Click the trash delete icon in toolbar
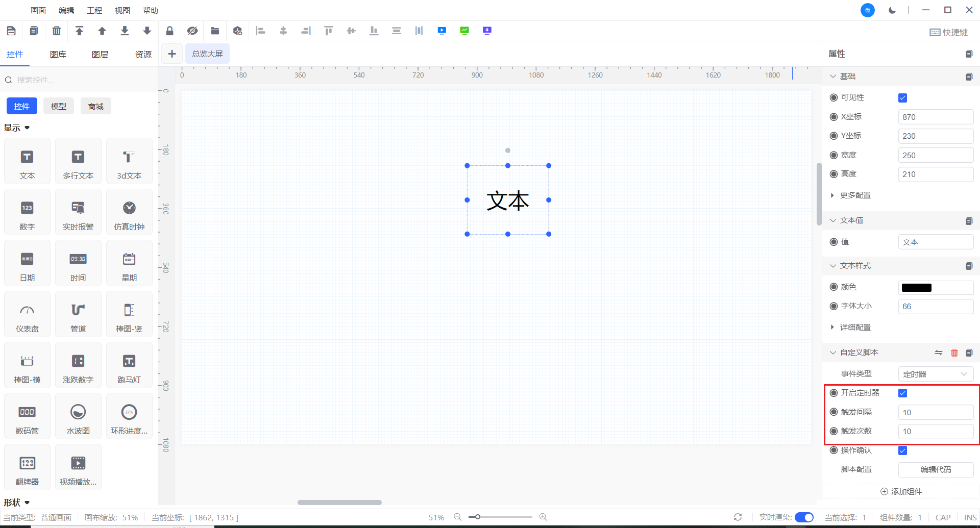The image size is (980, 528). tap(57, 31)
